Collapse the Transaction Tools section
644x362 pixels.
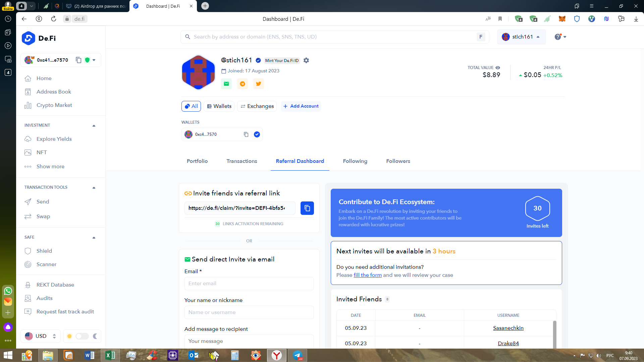[94, 188]
